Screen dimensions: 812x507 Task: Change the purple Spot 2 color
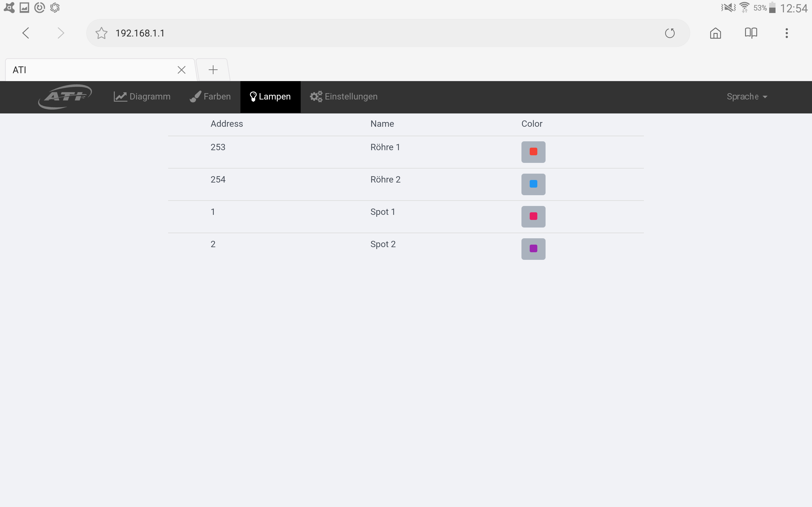click(x=533, y=249)
